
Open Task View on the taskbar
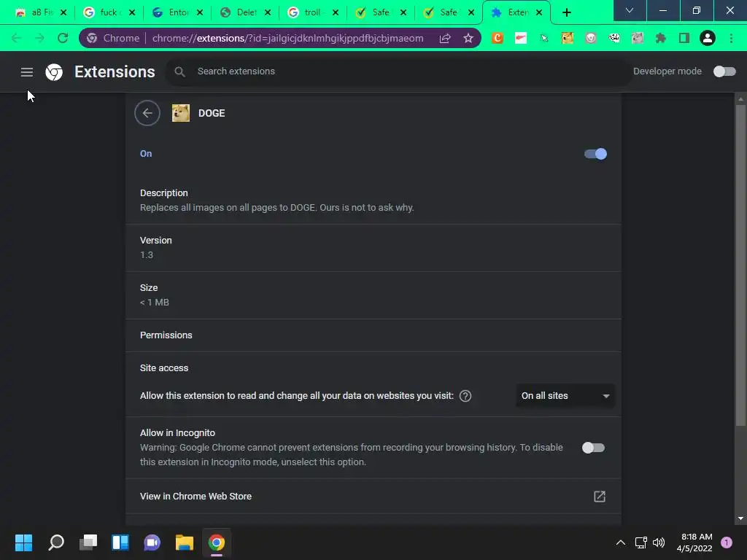pyautogui.click(x=88, y=542)
